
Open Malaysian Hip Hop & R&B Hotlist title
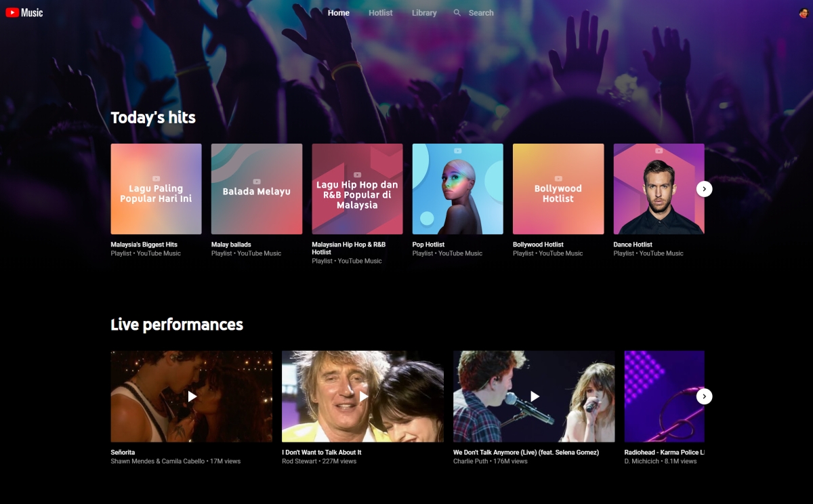348,248
